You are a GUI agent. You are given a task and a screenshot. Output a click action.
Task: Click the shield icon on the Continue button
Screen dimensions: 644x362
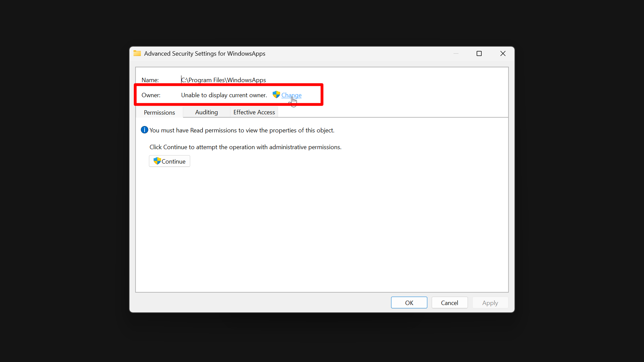[x=157, y=161]
